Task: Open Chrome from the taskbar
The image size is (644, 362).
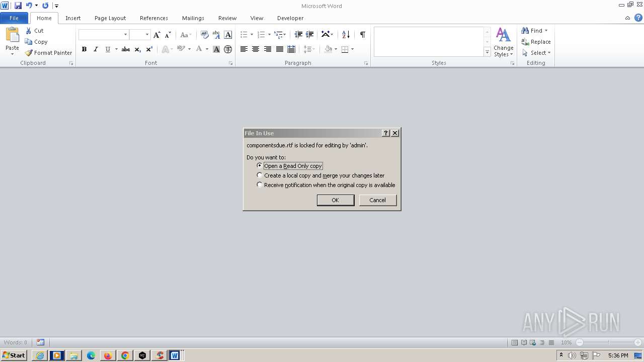Action: coord(125,355)
